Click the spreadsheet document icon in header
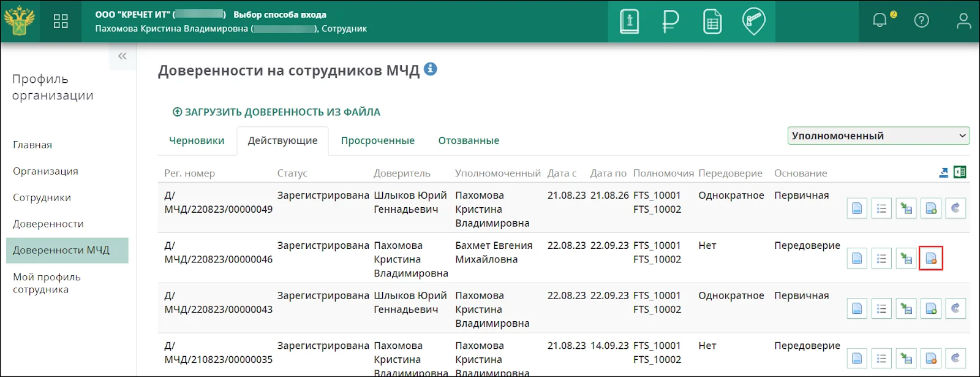 click(x=712, y=21)
